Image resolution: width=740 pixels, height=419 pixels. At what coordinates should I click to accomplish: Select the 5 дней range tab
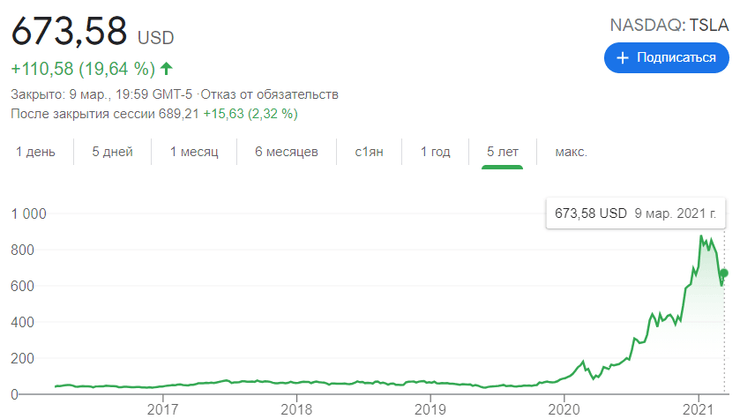click(112, 152)
